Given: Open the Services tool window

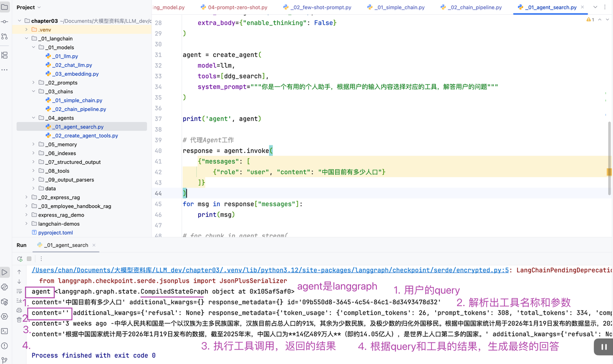Looking at the screenshot, I should click(5, 316).
